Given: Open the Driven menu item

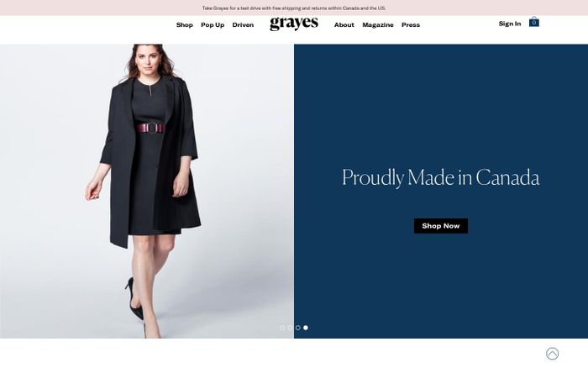Looking at the screenshot, I should coord(243,24).
